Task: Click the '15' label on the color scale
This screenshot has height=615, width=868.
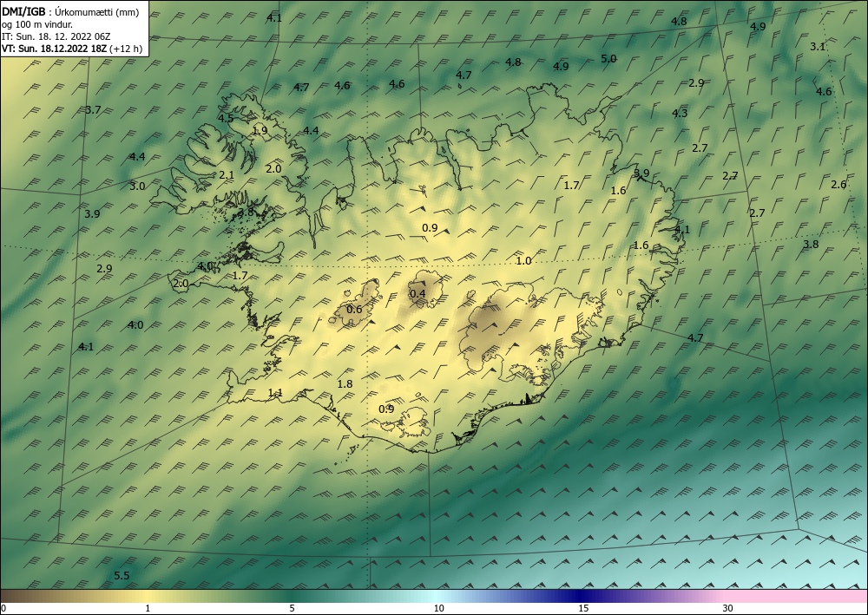Action: pyautogui.click(x=583, y=608)
